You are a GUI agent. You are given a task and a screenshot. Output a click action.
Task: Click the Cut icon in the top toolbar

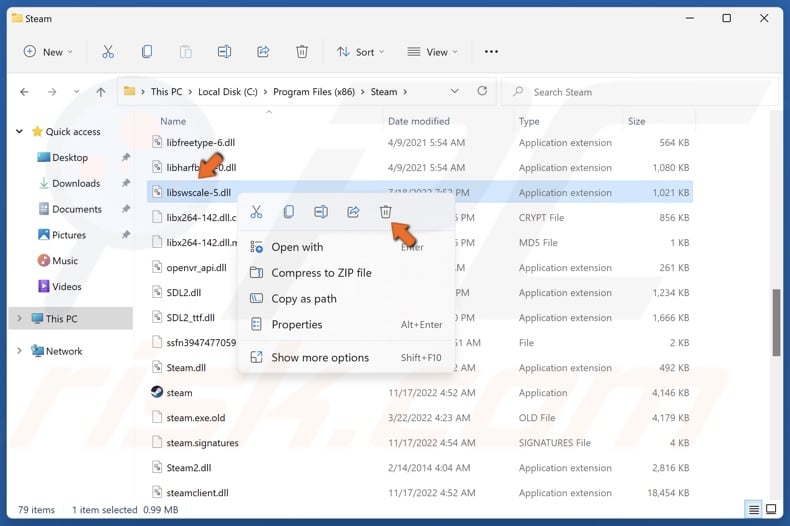pyautogui.click(x=108, y=51)
